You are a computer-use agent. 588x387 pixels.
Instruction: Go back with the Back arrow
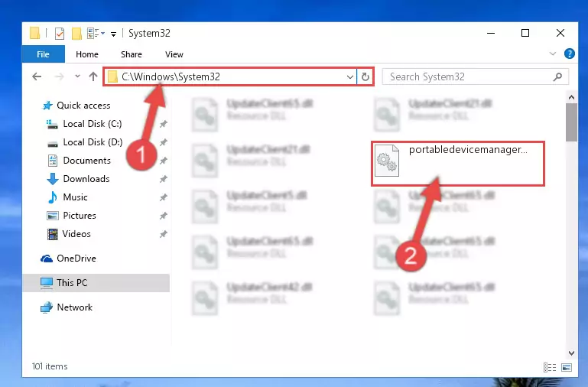37,77
